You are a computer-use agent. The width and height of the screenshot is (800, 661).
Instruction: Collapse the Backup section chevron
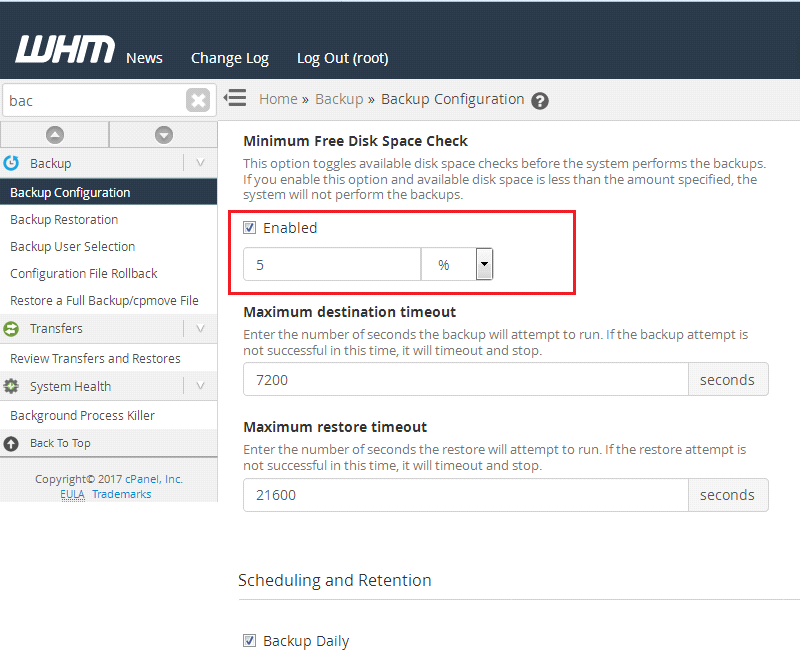pyautogui.click(x=201, y=163)
